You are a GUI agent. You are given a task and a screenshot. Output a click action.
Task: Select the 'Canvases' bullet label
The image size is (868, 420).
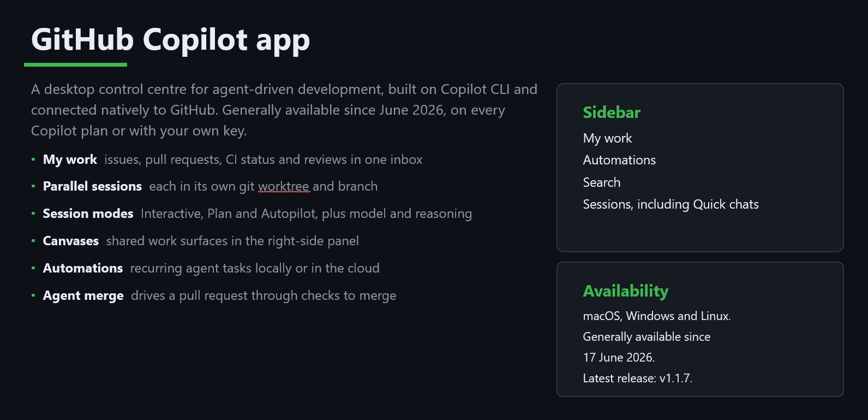(71, 241)
